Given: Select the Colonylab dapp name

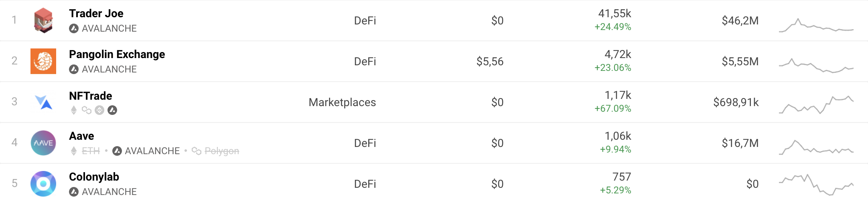Looking at the screenshot, I should coord(94,177).
